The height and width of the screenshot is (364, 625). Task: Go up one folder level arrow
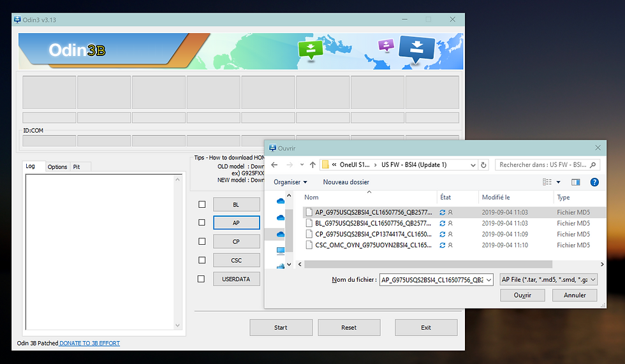(312, 165)
